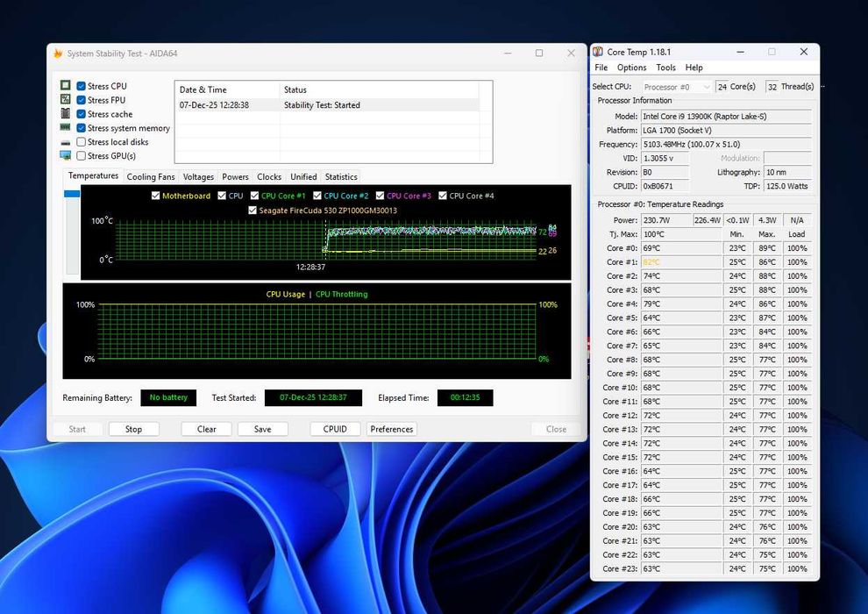Click the percent icon beside Stress FPU
This screenshot has width=868, height=614.
pos(66,99)
